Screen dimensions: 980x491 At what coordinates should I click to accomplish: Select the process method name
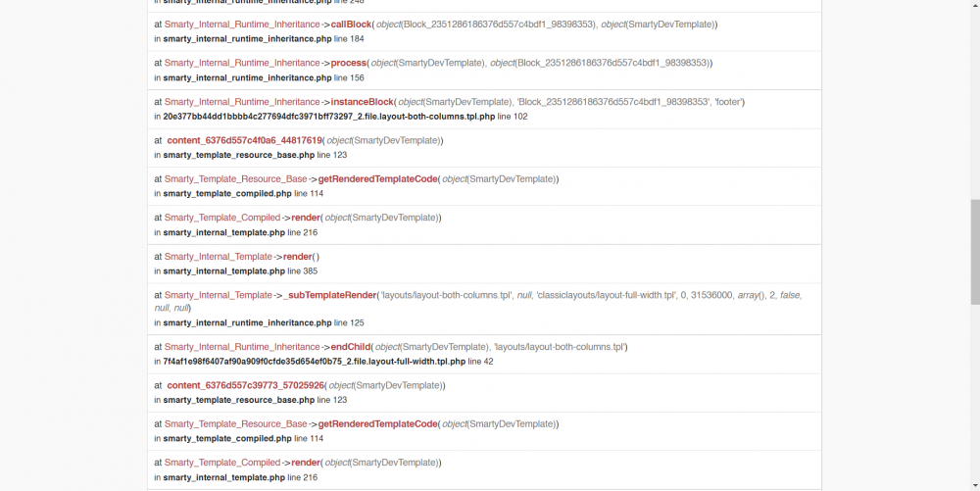pos(348,63)
